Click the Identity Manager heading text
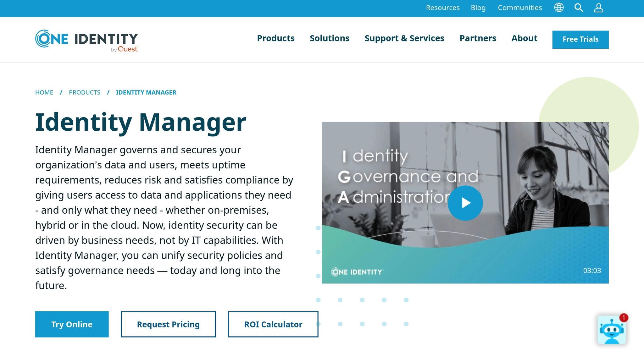 [141, 123]
